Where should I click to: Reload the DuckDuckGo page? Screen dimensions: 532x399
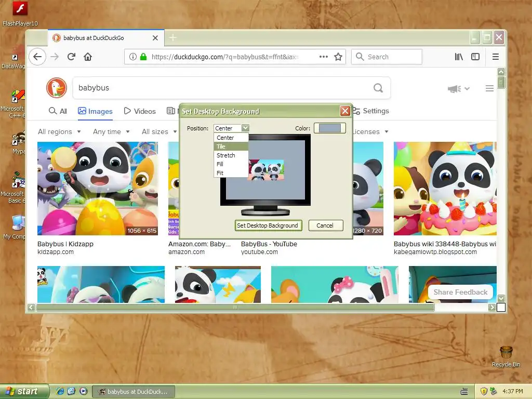71,57
